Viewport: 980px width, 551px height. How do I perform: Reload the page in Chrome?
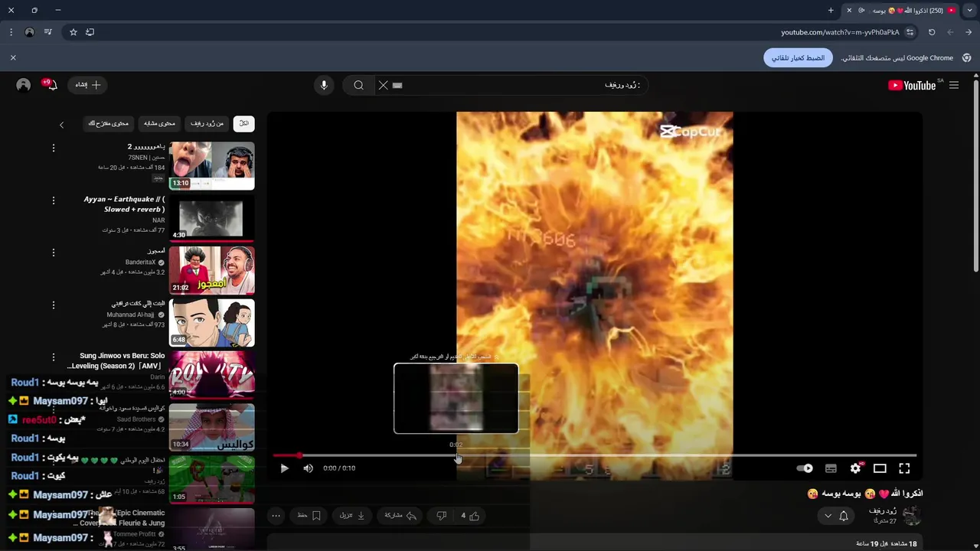tap(932, 32)
